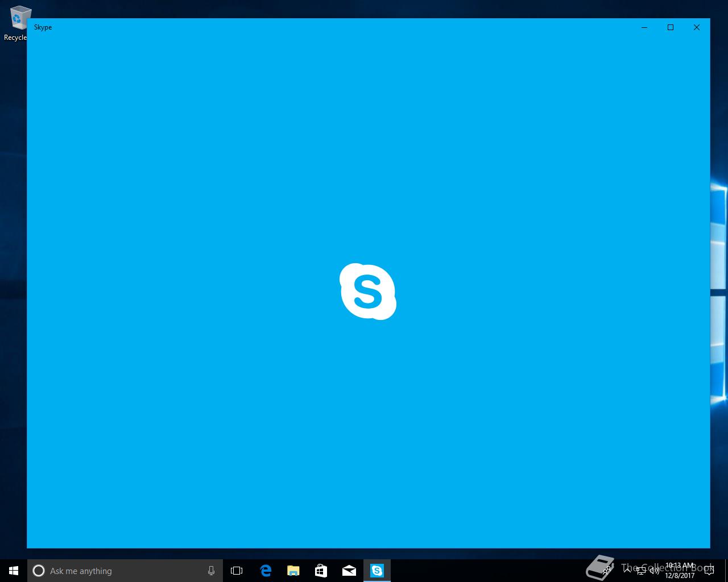
Task: Launch Microsoft Edge from the taskbar
Action: tap(266, 571)
